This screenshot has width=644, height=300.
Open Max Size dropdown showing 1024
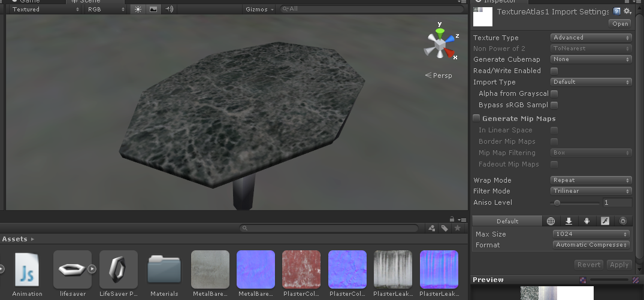pos(591,234)
